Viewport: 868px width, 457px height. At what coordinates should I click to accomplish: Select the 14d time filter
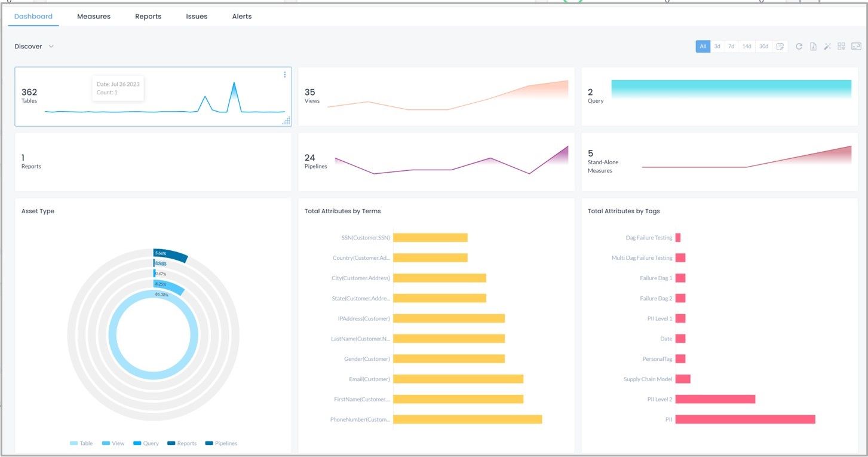[747, 47]
